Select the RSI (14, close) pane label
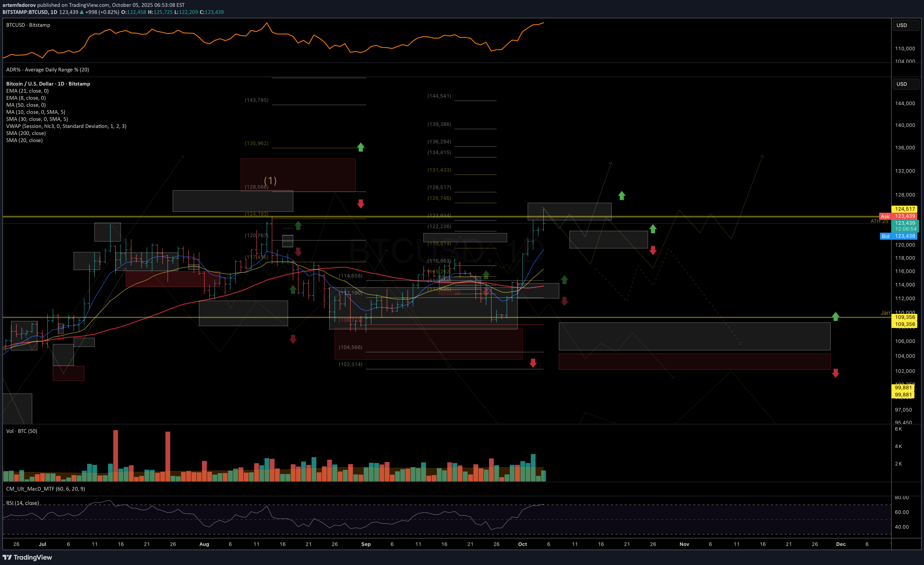This screenshot has height=565, width=924. click(22, 503)
